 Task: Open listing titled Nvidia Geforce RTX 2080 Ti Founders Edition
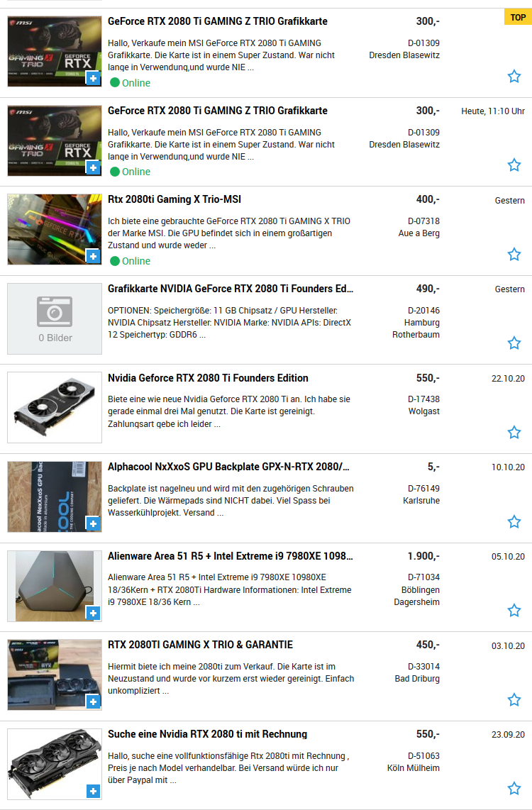pyautogui.click(x=208, y=378)
